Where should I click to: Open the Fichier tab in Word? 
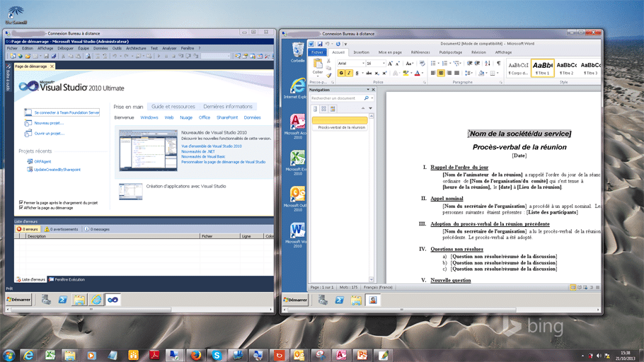[317, 52]
